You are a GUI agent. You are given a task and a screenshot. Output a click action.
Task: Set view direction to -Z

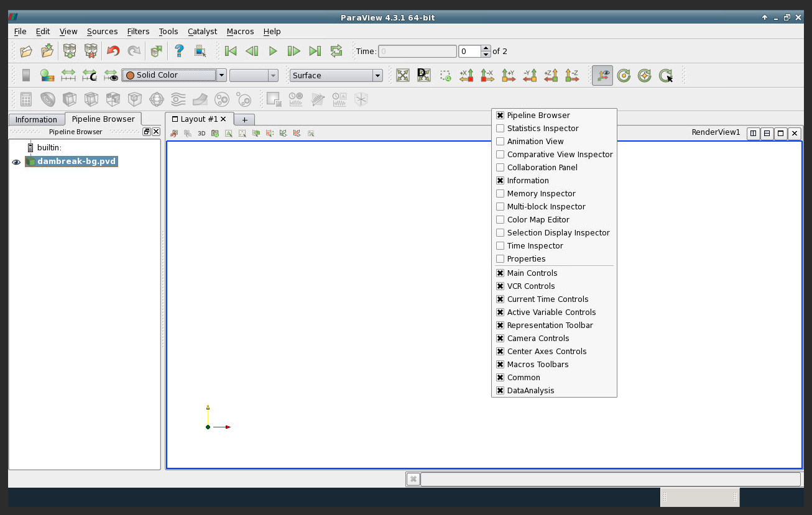pos(572,75)
